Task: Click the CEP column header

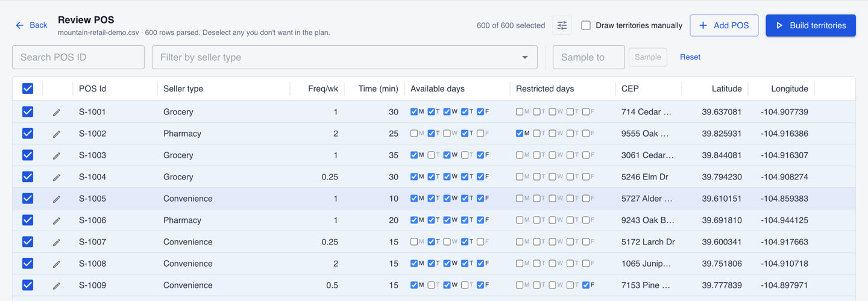Action: coord(630,88)
